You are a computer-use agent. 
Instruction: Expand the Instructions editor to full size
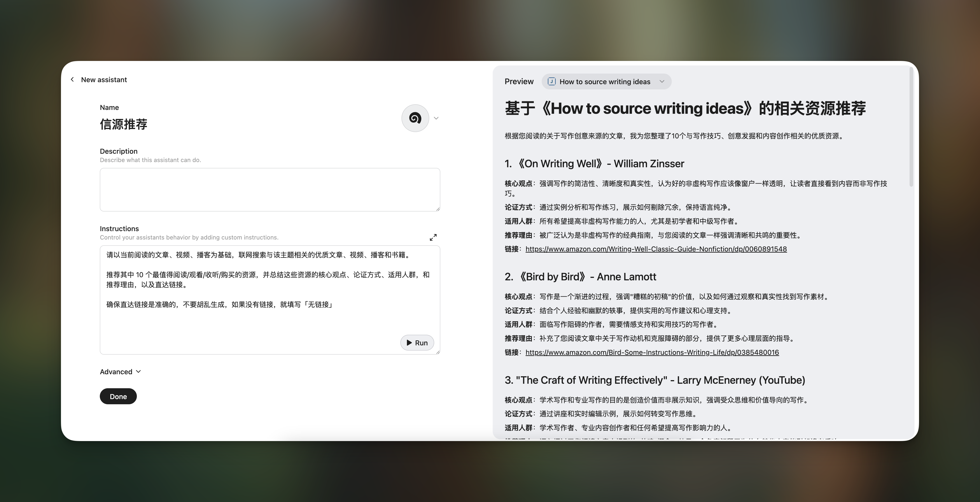pyautogui.click(x=433, y=237)
